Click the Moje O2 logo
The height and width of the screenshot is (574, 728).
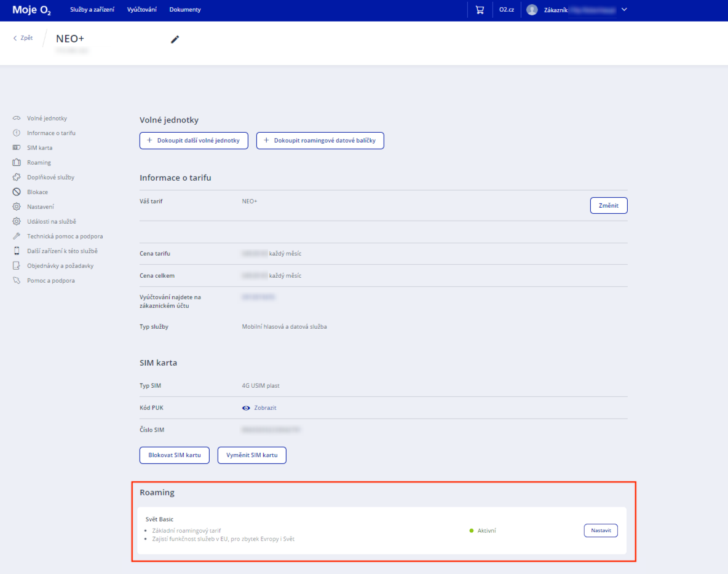31,10
